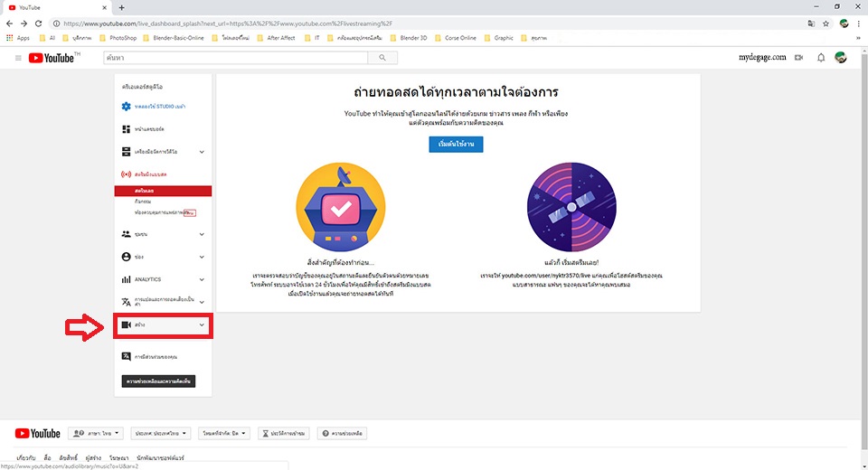Open the create video camera icon

coord(798,58)
